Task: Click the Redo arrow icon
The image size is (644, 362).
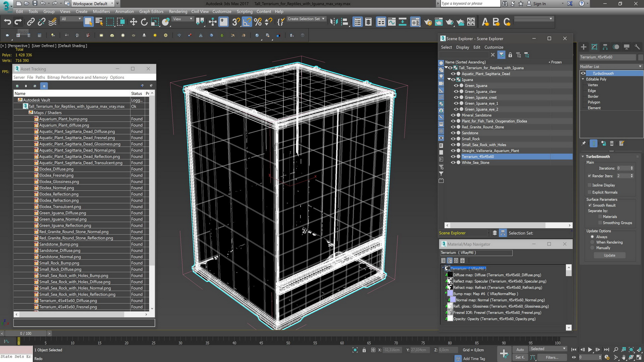Action: (18, 22)
